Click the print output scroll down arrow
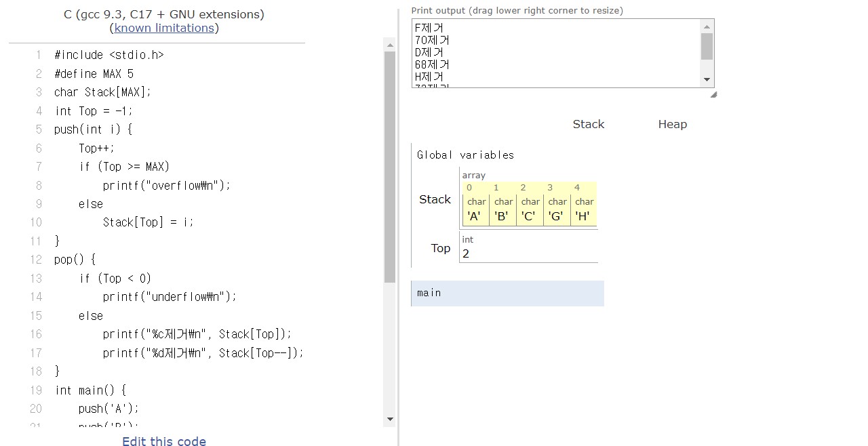 click(707, 79)
